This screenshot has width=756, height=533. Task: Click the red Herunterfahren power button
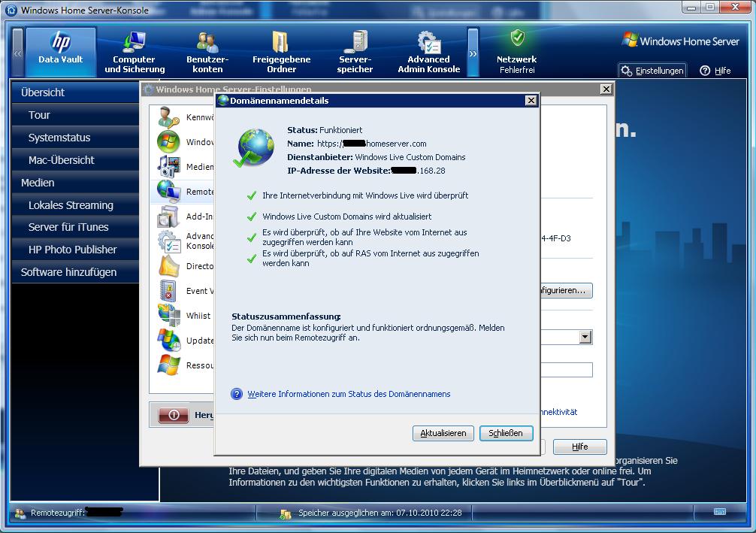click(174, 415)
